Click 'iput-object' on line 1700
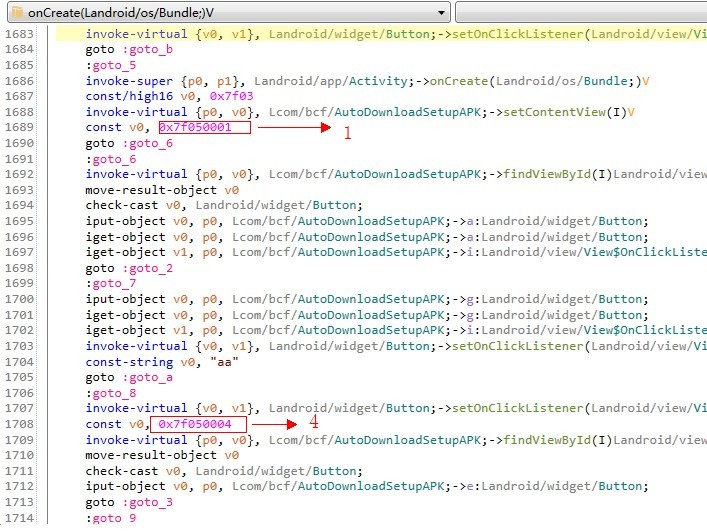The image size is (707, 531). click(125, 299)
